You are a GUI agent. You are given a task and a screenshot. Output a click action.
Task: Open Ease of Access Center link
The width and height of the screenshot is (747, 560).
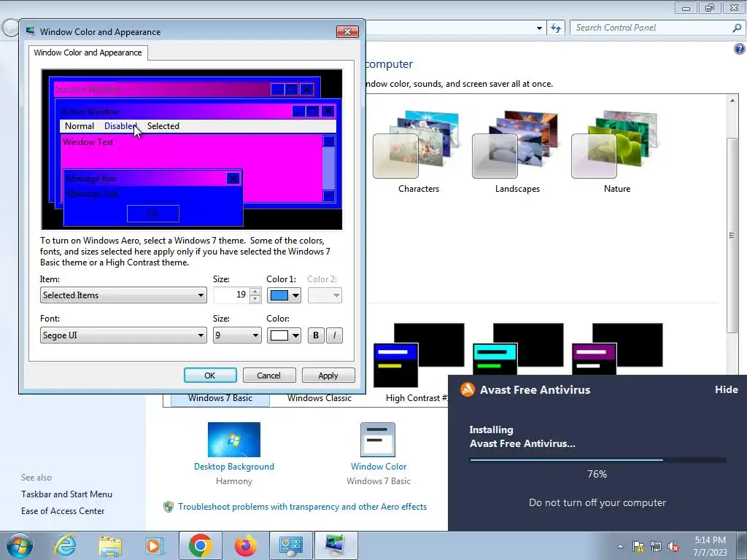pos(63,511)
